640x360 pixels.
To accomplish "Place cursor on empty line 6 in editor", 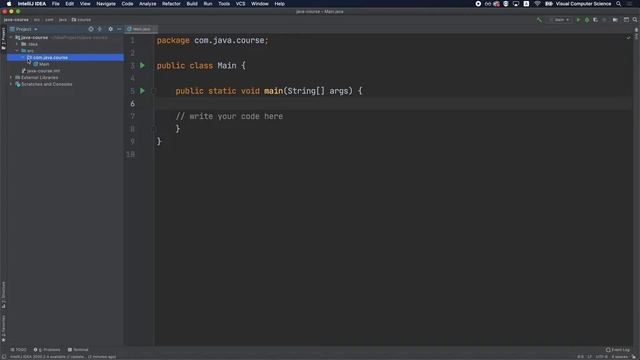I will (393, 104).
